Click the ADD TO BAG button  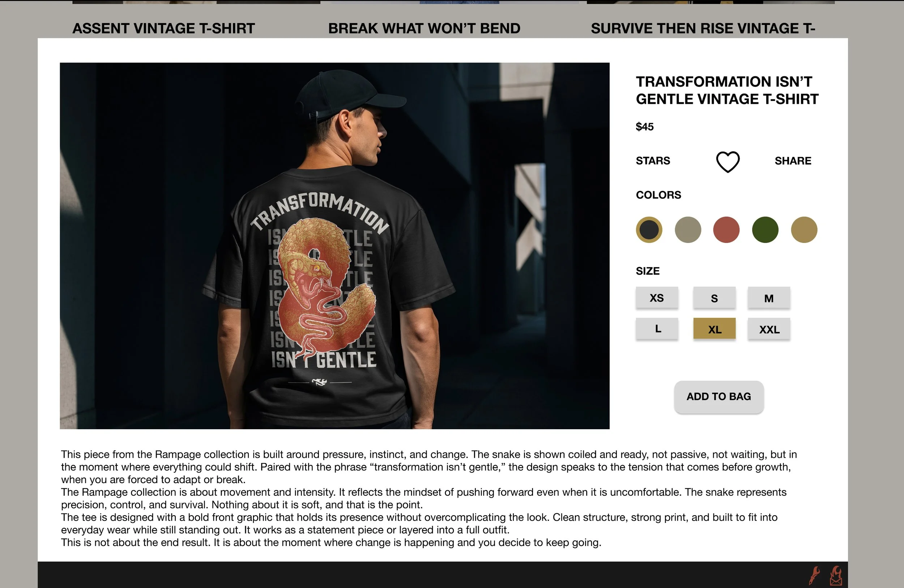(x=718, y=397)
